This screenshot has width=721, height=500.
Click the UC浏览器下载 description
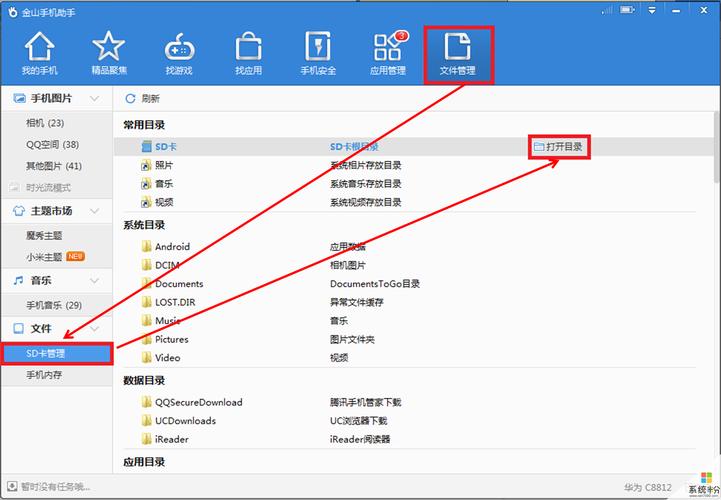tap(359, 420)
